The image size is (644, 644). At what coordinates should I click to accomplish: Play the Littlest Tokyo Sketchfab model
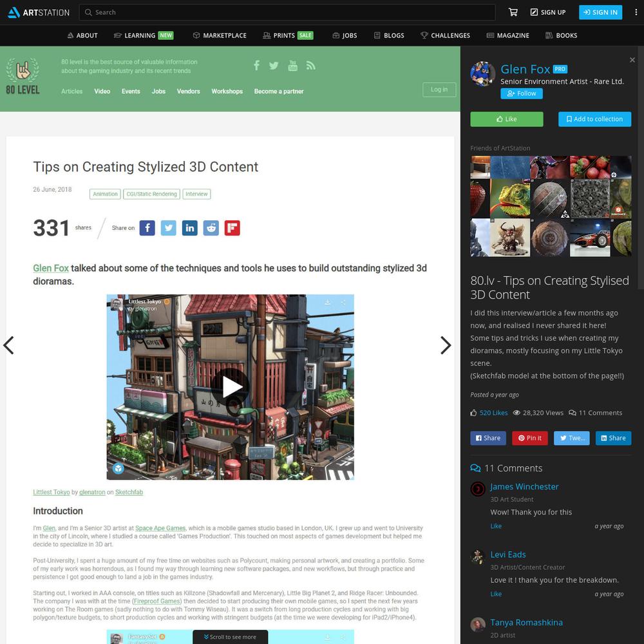pos(231,387)
